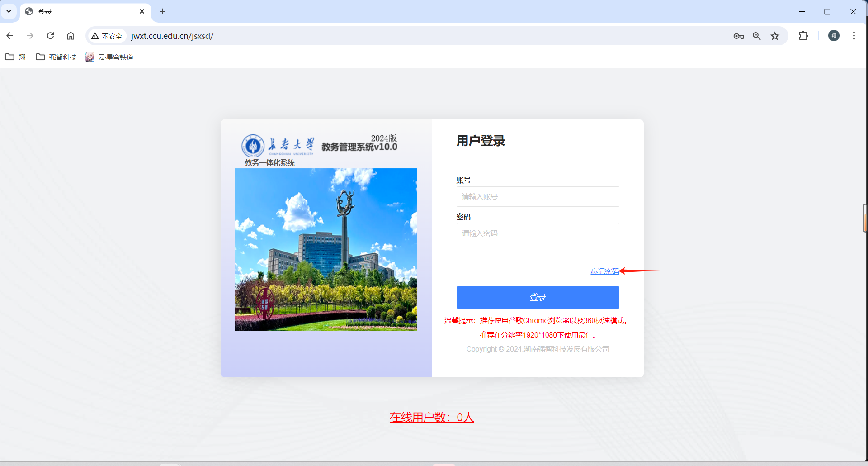Screen dimensions: 868x466
Task: Reload the current page
Action: click(x=50, y=36)
